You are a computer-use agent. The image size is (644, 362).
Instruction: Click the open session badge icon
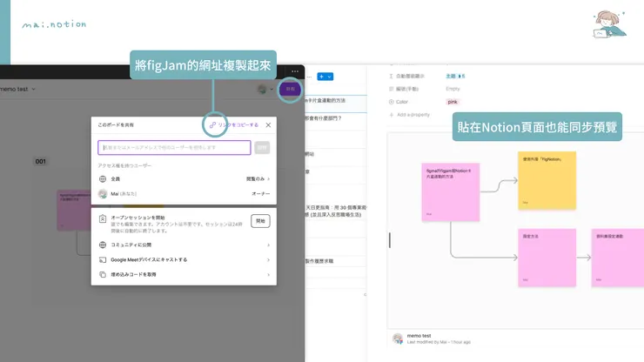[103, 218]
